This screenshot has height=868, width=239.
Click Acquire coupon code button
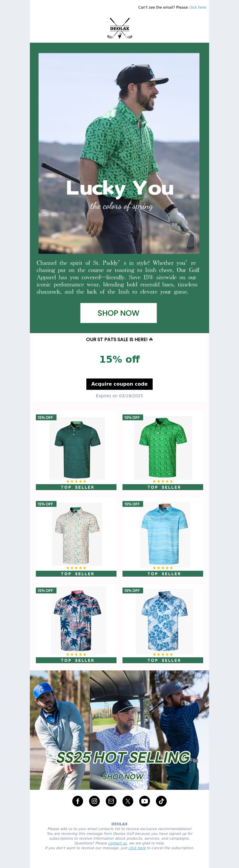(x=119, y=384)
